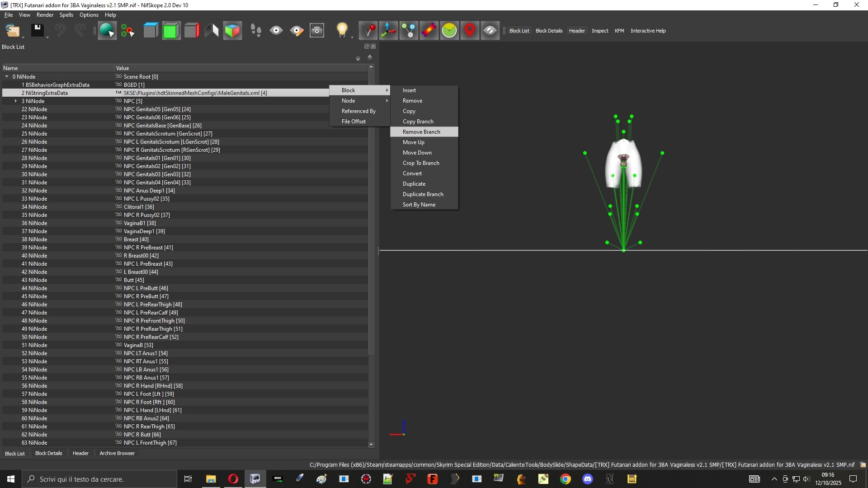
Task: Open dropdown arrow next to Save icon
Action: pyautogui.click(x=47, y=37)
